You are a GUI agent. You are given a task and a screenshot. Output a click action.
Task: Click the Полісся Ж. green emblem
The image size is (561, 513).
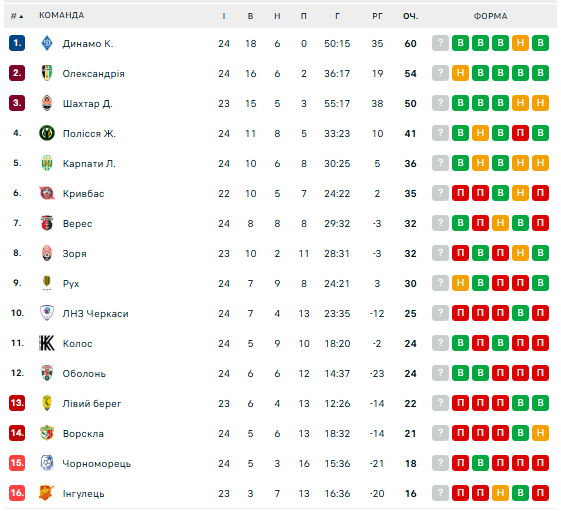coord(47,133)
